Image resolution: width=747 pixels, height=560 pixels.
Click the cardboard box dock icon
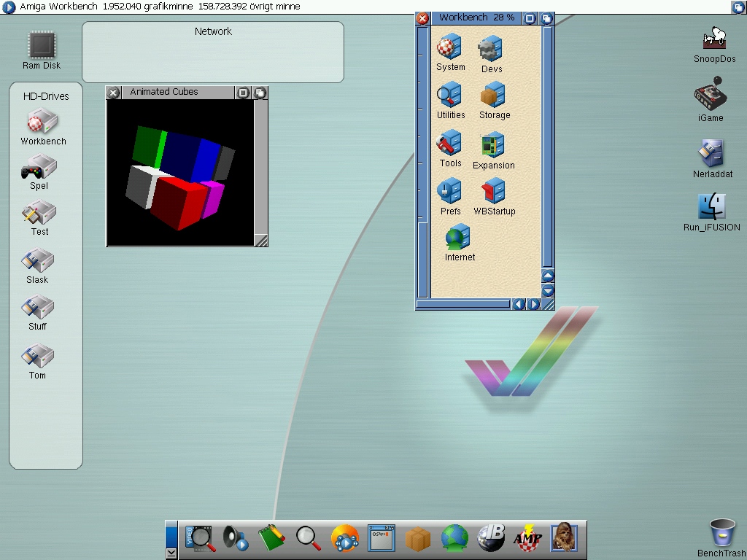pyautogui.click(x=418, y=539)
